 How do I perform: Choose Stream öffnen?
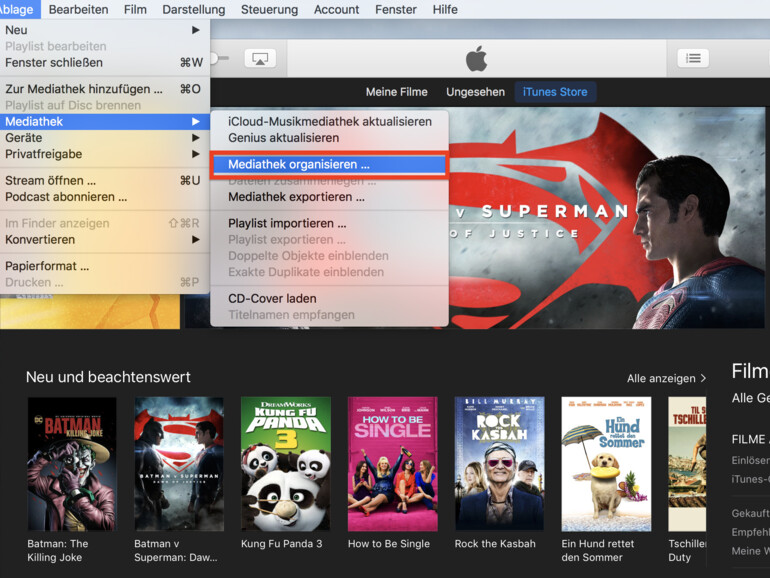pos(105,180)
